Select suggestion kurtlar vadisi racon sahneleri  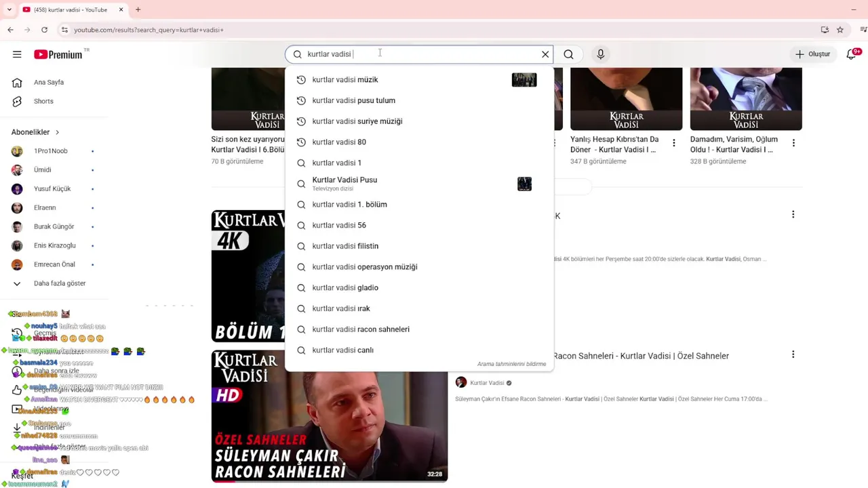pyautogui.click(x=419, y=329)
